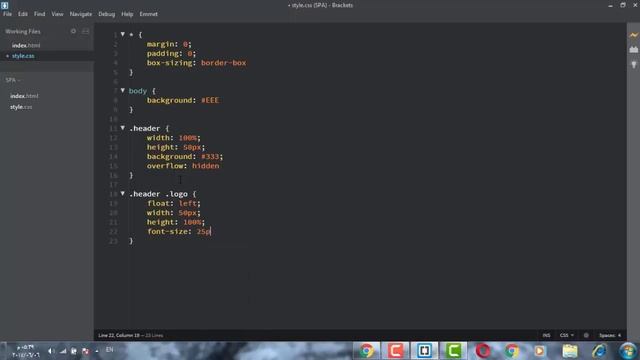Click the cursor position Line 22, Column 18

pos(119,335)
